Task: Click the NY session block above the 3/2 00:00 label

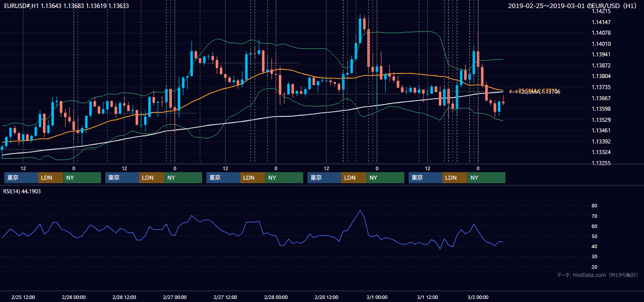Action: coord(486,178)
